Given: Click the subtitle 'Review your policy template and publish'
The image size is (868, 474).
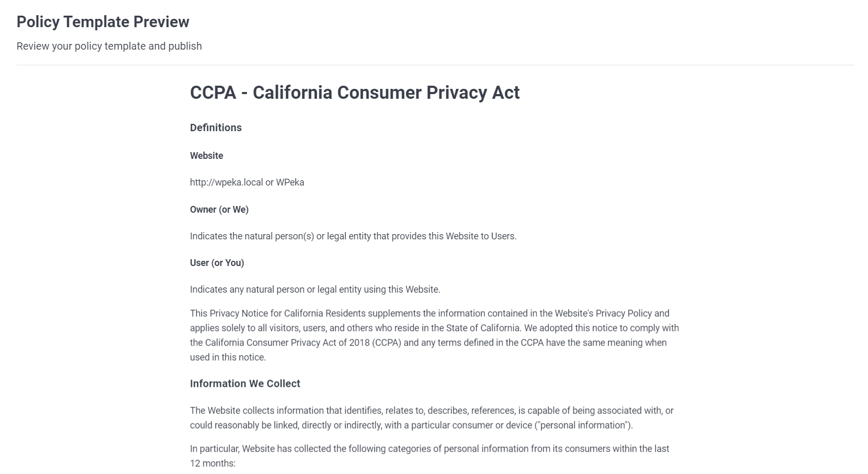Looking at the screenshot, I should coord(109,46).
